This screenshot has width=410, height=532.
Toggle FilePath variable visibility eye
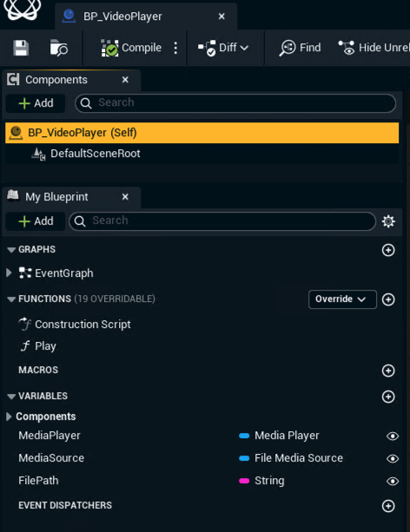[x=393, y=481]
